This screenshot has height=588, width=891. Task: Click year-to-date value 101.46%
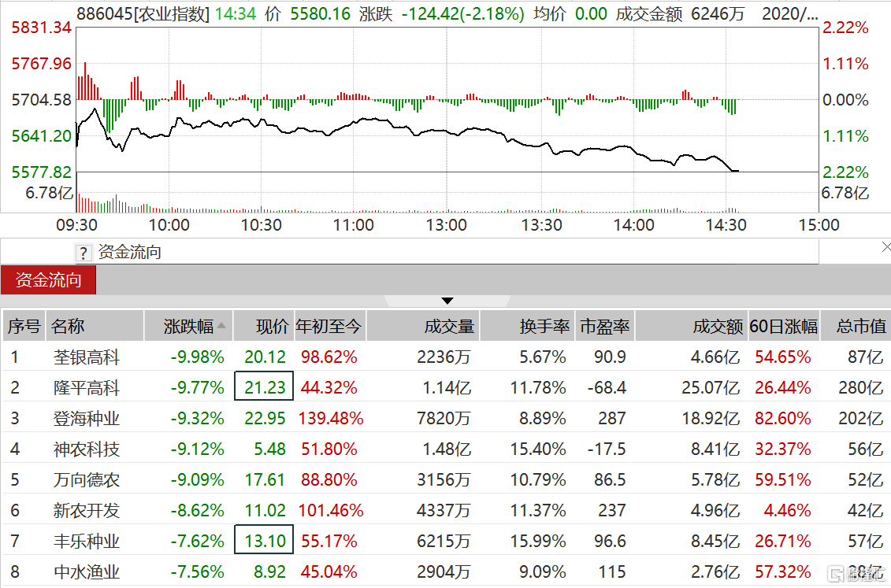[x=331, y=510]
